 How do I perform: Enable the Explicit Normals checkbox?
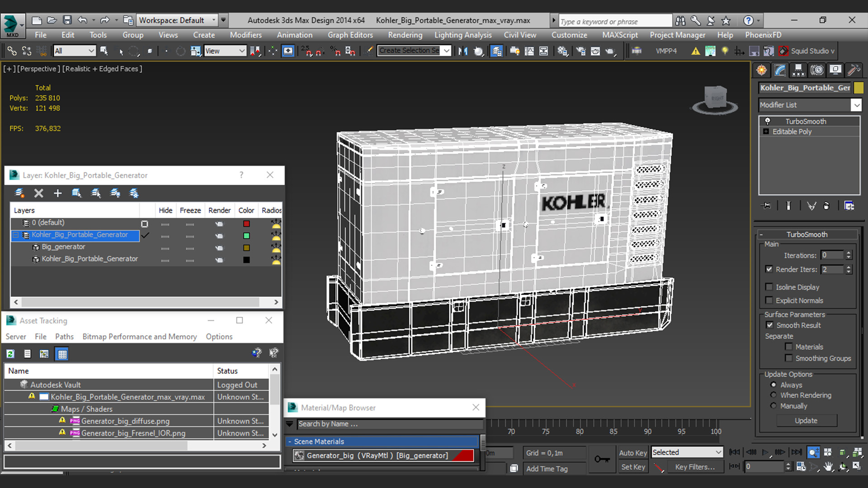click(769, 300)
